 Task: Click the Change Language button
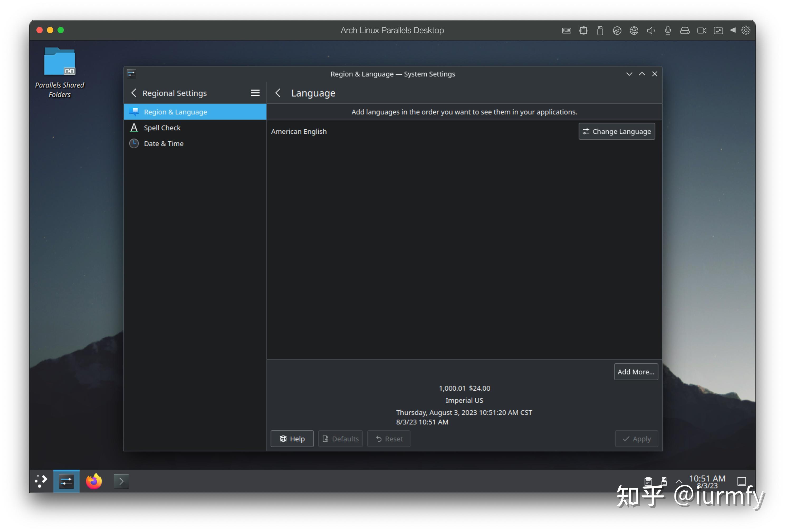pyautogui.click(x=616, y=131)
